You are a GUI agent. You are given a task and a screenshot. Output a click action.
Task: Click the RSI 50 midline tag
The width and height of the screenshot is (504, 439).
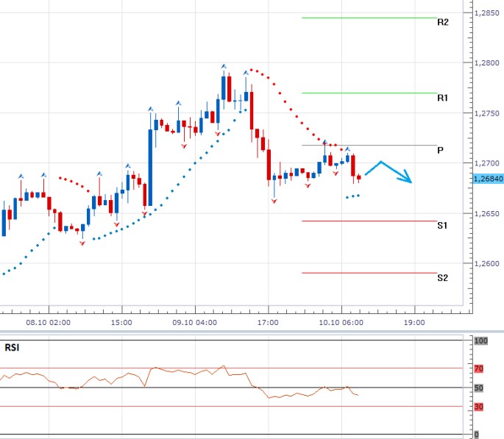pyautogui.click(x=479, y=387)
